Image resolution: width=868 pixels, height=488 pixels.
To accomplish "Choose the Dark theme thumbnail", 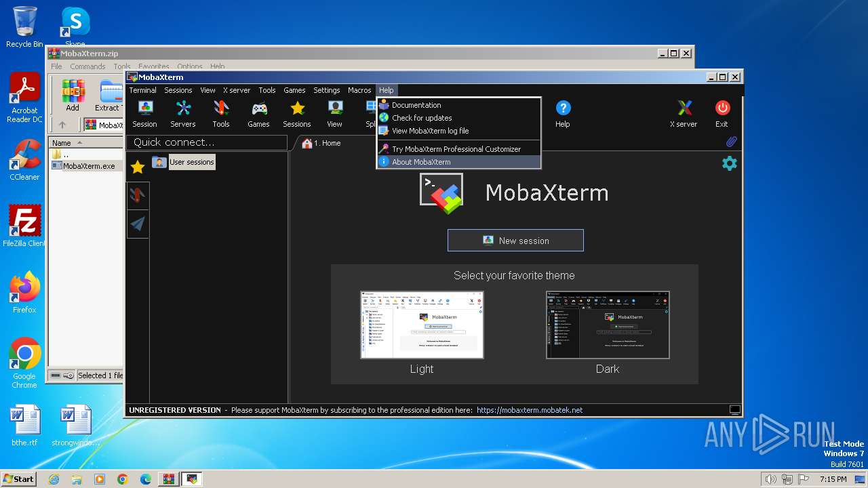I will click(x=608, y=325).
